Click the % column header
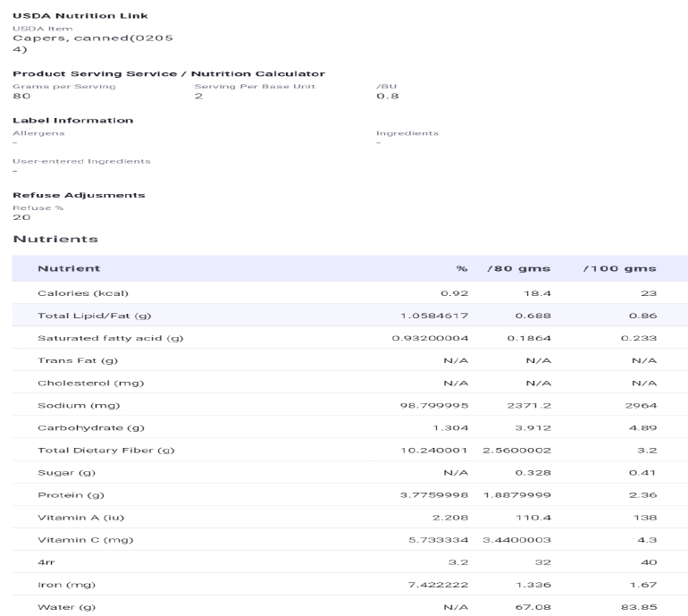This screenshot has width=688, height=616. (462, 268)
